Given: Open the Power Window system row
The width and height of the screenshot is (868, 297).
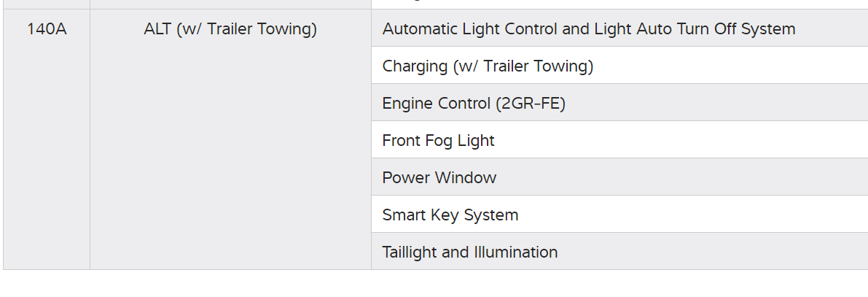Looking at the screenshot, I should coord(439,178).
